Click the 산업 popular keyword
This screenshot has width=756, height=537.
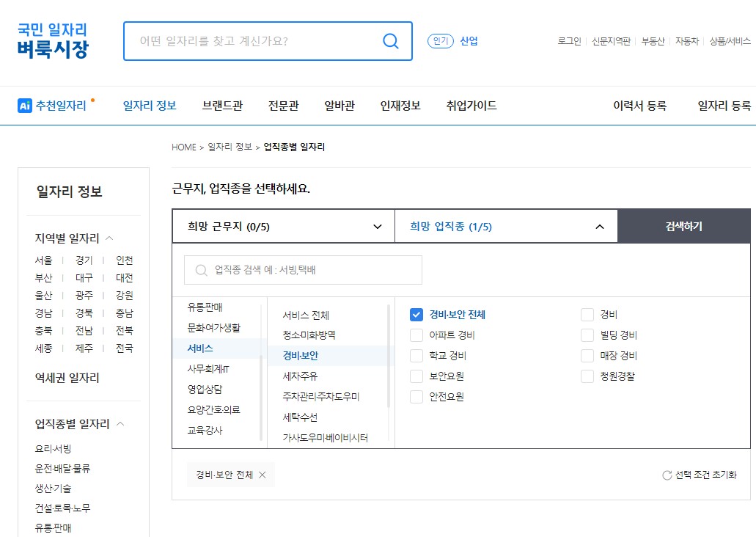[469, 41]
